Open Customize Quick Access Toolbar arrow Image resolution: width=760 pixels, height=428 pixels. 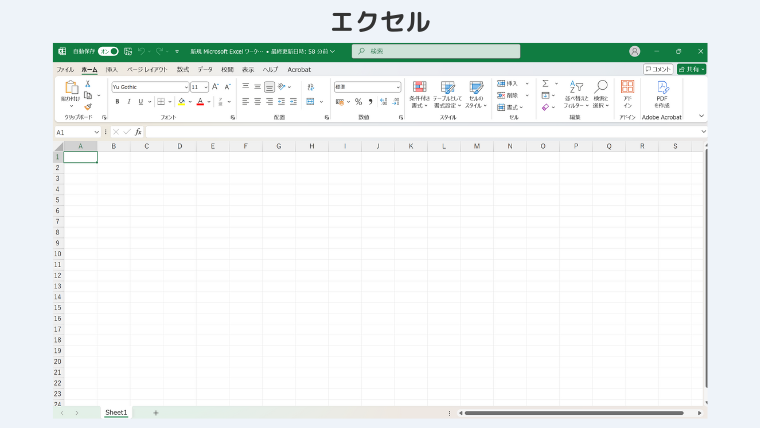[x=177, y=51]
